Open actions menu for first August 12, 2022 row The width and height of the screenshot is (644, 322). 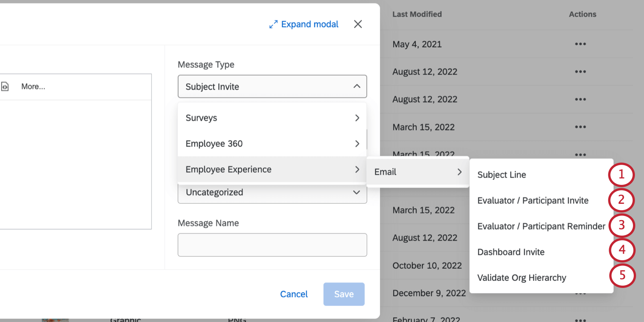click(x=580, y=72)
